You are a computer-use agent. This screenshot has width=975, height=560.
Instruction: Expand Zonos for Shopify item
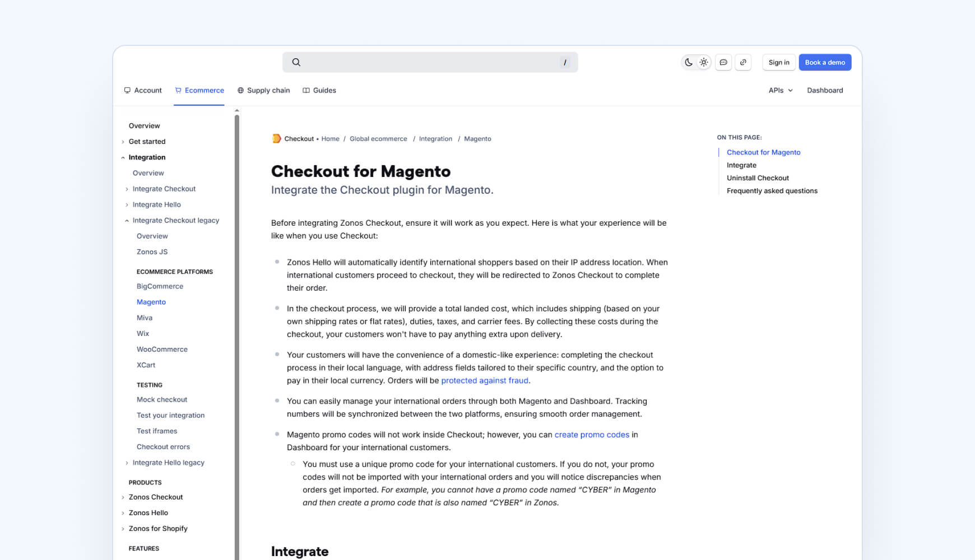coord(157,529)
